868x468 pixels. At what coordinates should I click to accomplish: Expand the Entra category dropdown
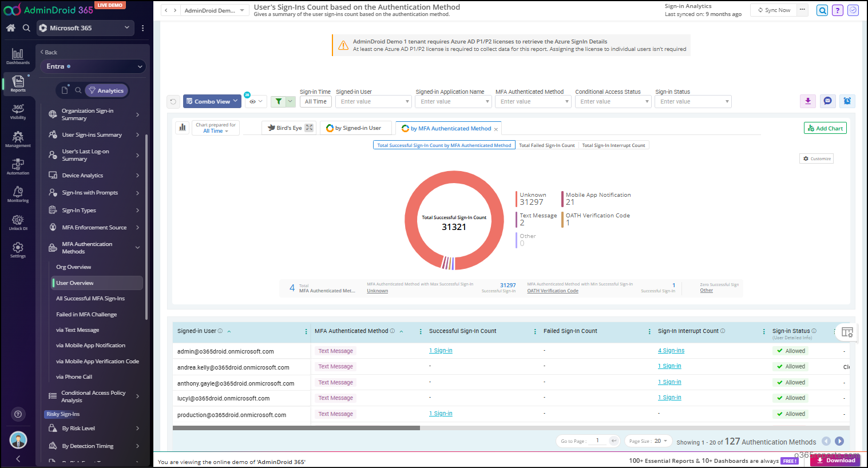[93, 66]
